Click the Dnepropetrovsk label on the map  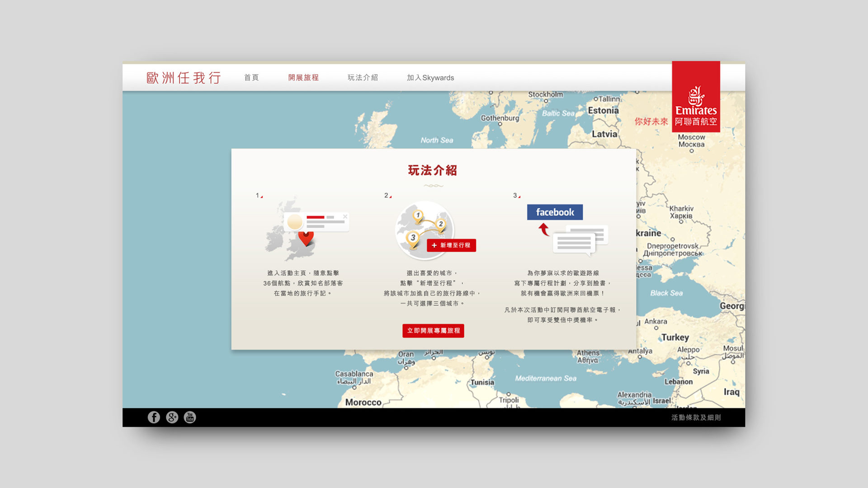[673, 246]
